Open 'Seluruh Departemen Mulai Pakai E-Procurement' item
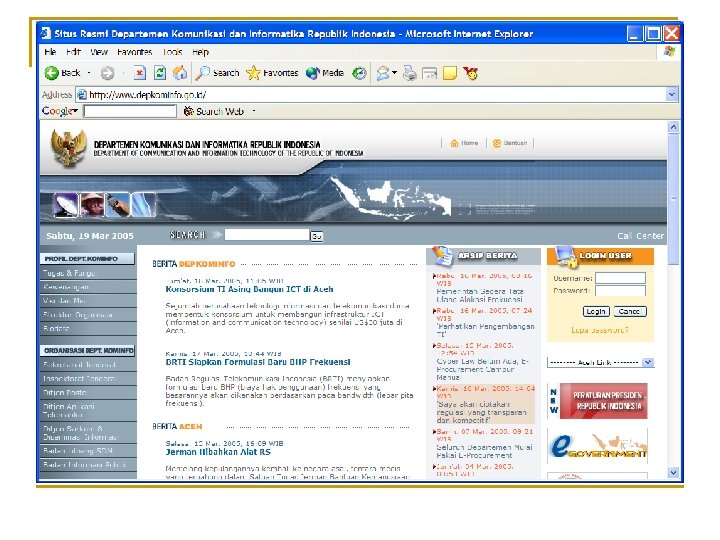Image resolution: width=720 pixels, height=540 pixels. 484,451
